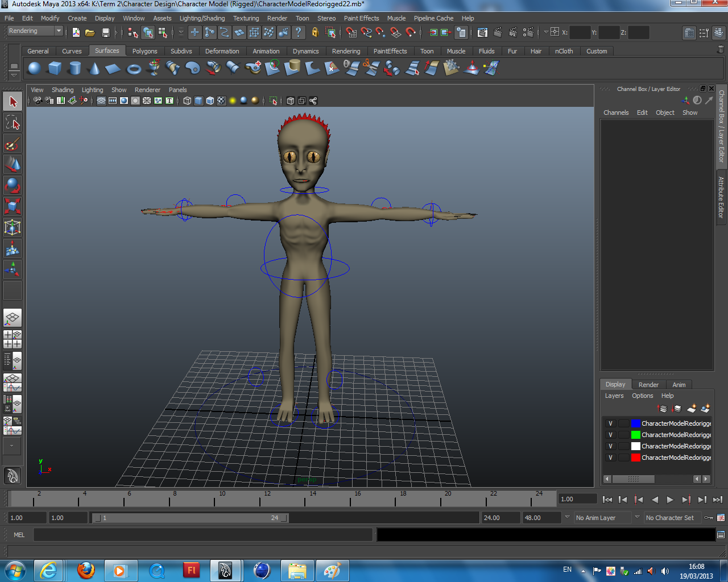Screen dimensions: 728x582
Task: Create a NURBS sphere from the Surfaces shelf
Action: coord(34,68)
